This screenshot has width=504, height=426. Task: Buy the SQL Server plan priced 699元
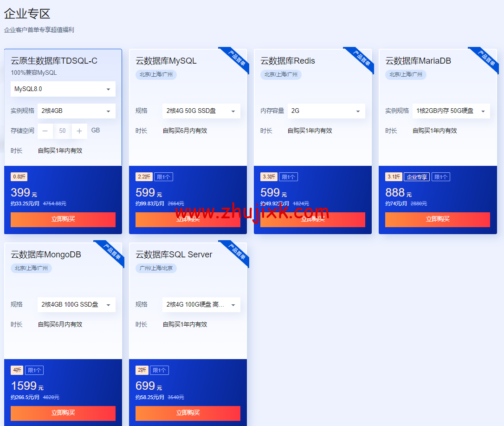(187, 413)
